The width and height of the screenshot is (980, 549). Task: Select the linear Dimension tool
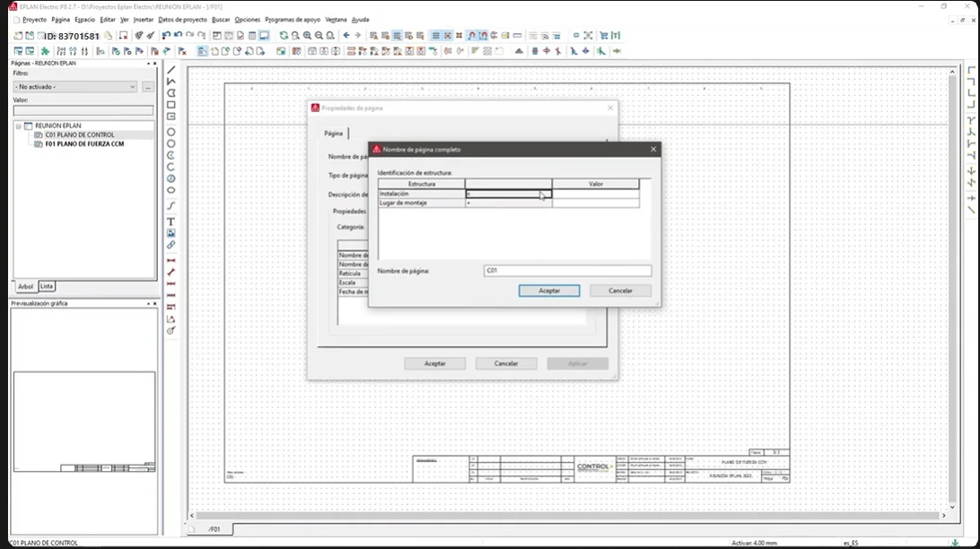click(171, 260)
